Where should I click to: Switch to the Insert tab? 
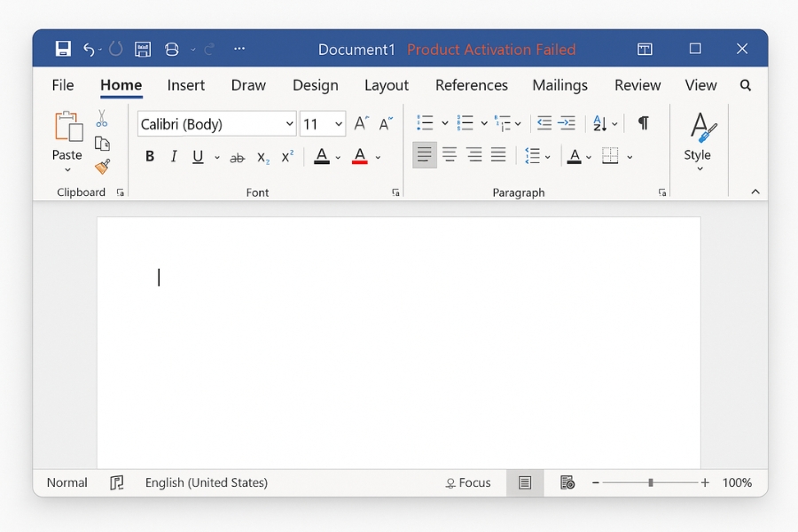186,85
